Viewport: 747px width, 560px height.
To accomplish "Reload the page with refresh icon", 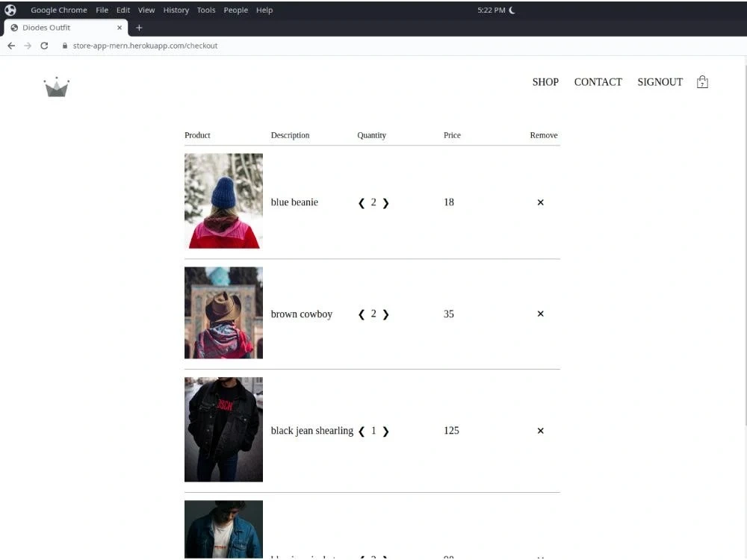I will tap(44, 46).
